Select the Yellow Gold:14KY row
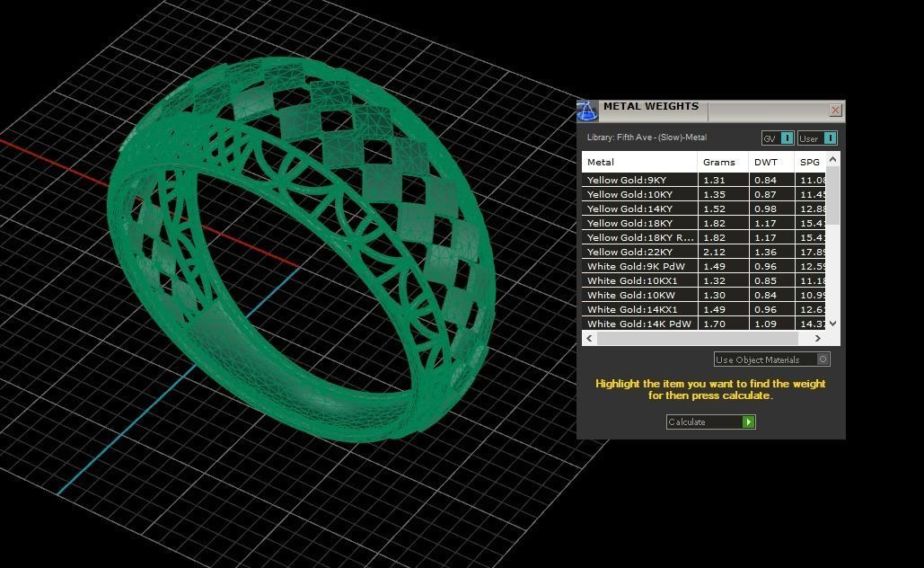924x568 pixels. [704, 209]
